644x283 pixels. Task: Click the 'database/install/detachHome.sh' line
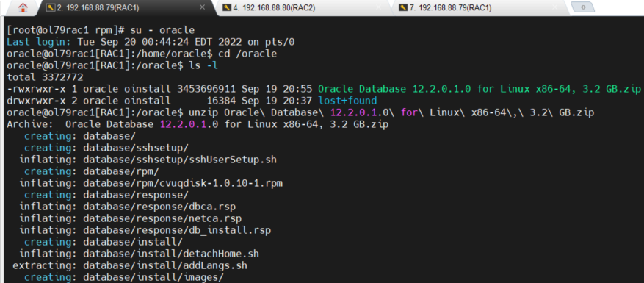pyautogui.click(x=140, y=254)
